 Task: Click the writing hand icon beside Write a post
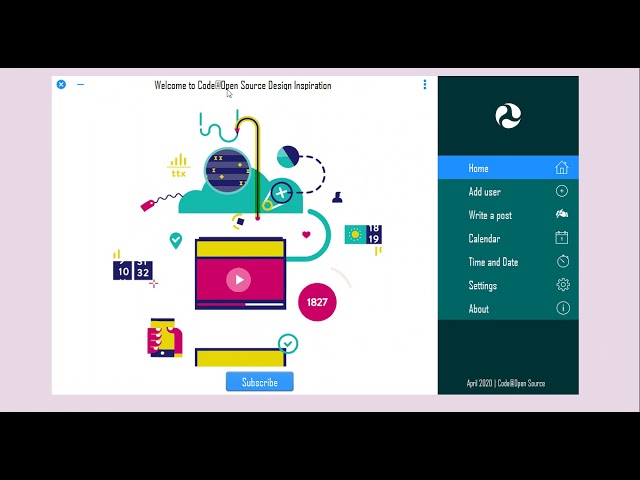click(562, 214)
